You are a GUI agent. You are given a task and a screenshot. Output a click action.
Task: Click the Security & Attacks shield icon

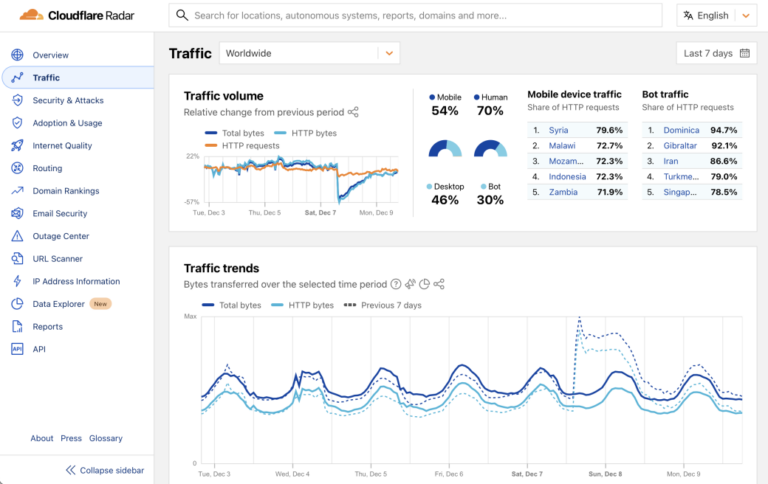coord(17,100)
